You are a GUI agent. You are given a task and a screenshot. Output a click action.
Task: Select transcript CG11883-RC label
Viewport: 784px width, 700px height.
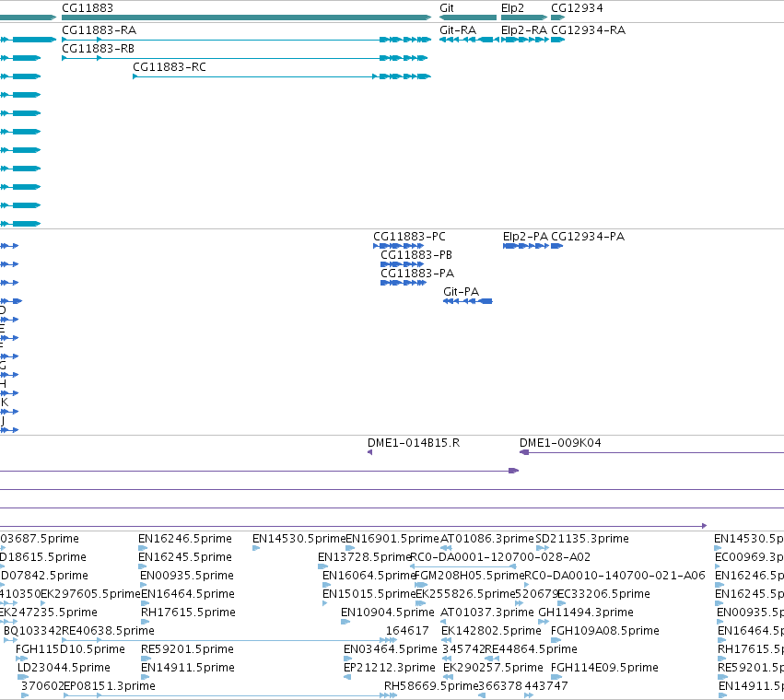coord(170,67)
